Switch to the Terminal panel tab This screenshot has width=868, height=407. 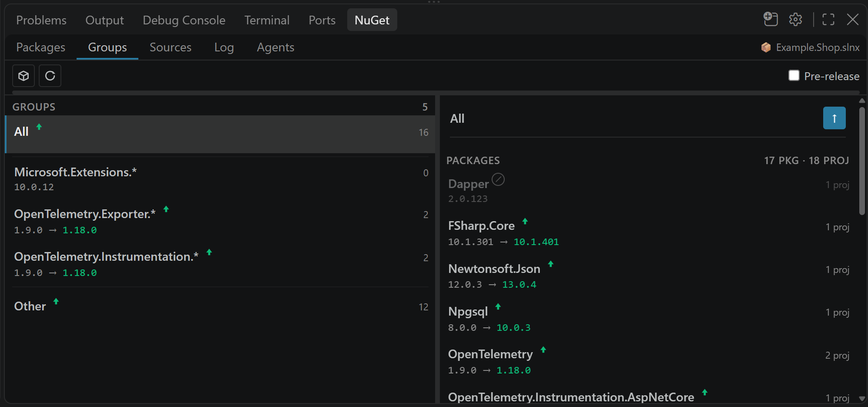267,20
